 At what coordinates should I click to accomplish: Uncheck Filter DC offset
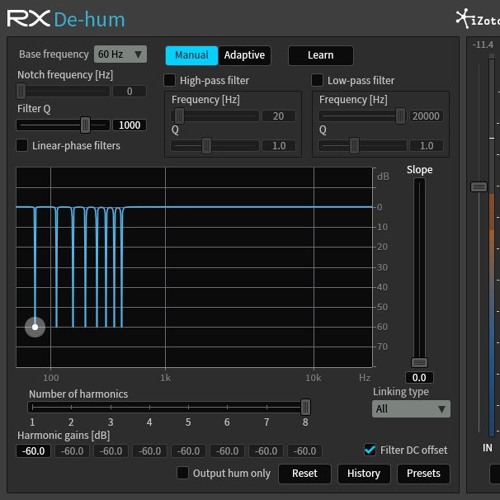pos(370,450)
